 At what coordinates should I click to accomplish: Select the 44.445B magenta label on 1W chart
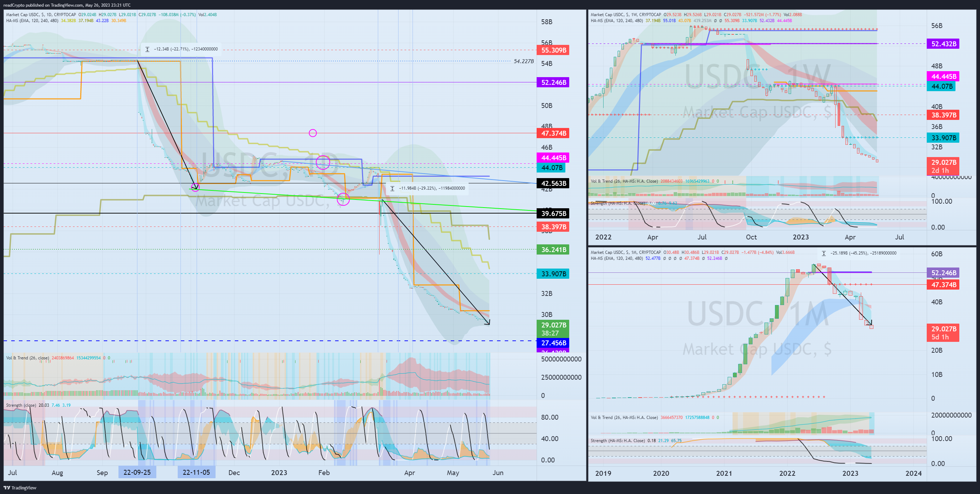[943, 76]
